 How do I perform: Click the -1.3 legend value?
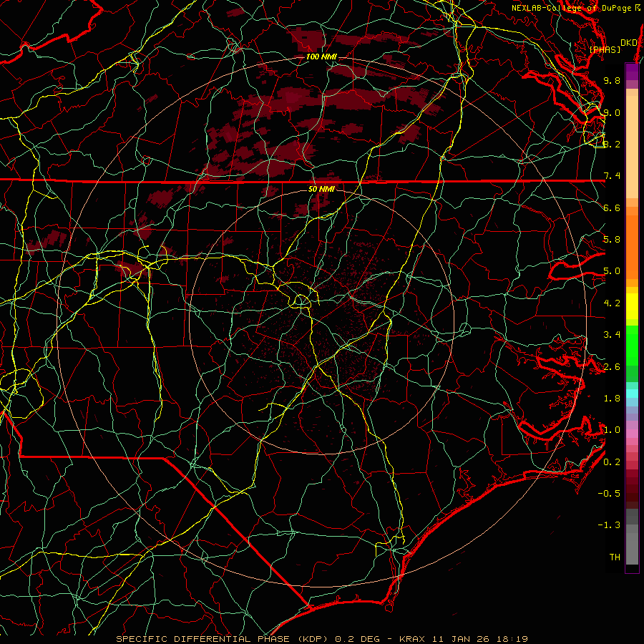[609, 525]
